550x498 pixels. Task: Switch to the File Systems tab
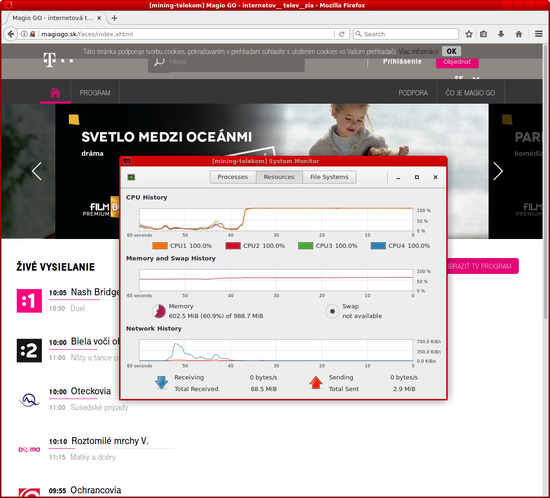click(x=329, y=177)
